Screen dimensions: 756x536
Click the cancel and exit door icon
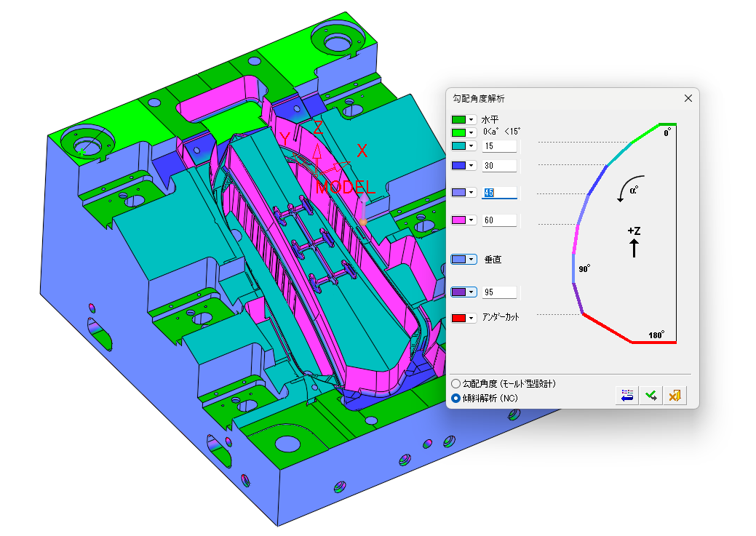tap(675, 396)
